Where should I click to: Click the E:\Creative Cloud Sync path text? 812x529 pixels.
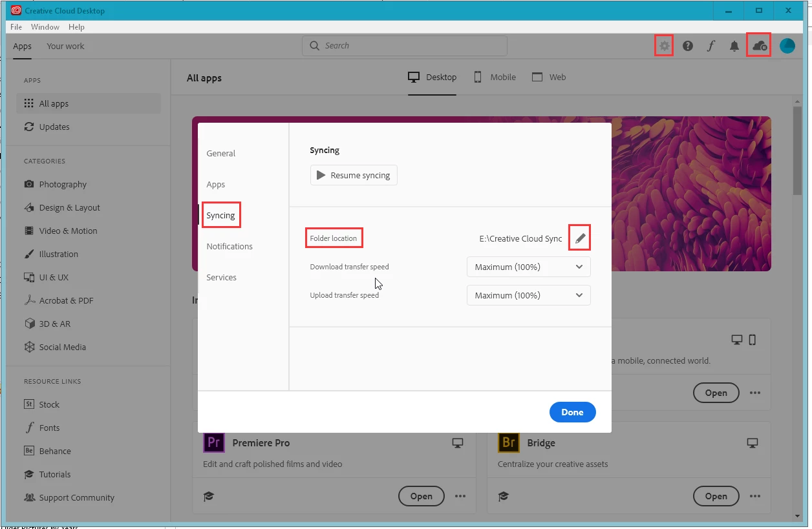520,238
